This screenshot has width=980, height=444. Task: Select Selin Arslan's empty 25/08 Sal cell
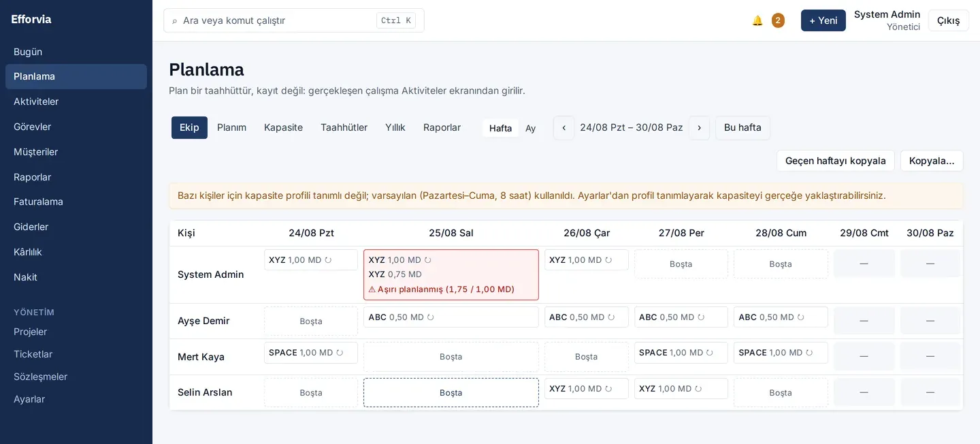[451, 393]
